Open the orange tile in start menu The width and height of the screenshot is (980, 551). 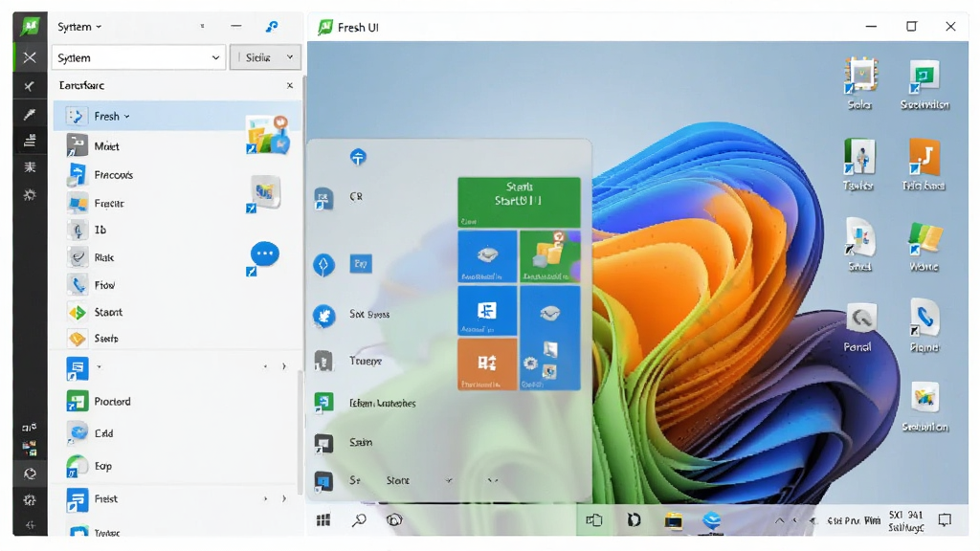487,364
